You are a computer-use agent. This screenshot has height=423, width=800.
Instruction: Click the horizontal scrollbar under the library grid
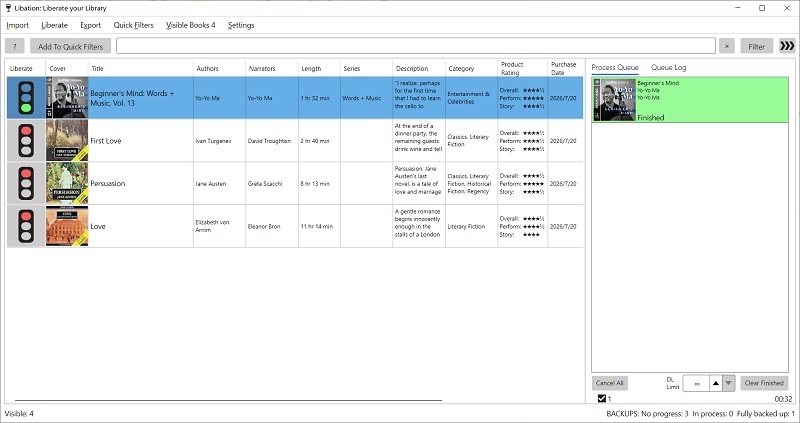point(229,401)
